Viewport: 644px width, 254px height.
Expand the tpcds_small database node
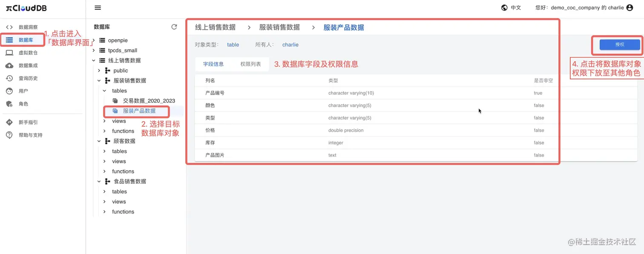pyautogui.click(x=94, y=50)
